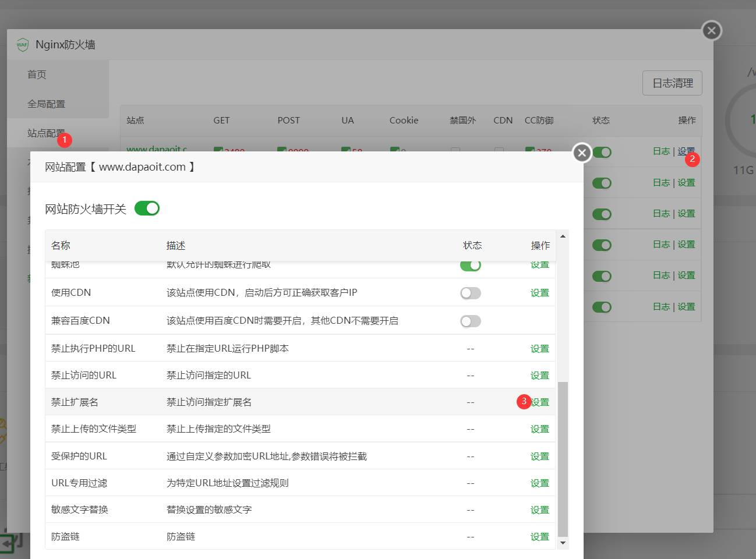The height and width of the screenshot is (559, 756).
Task: Click the 日志清理 button
Action: [x=672, y=83]
